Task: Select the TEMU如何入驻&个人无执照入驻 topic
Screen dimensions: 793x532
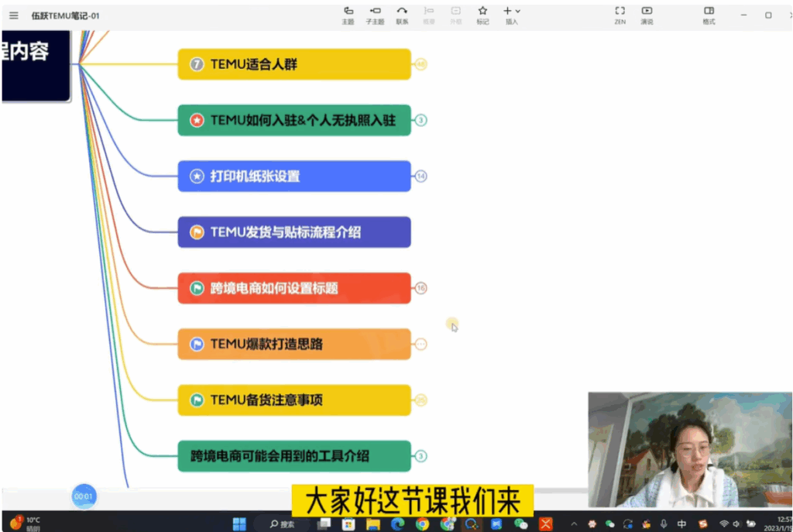Action: tap(294, 120)
